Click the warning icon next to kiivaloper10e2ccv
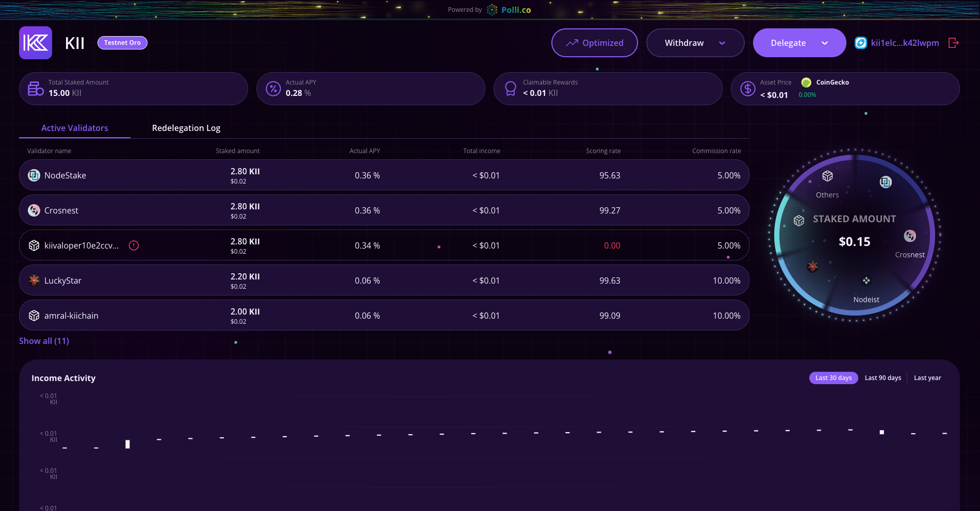The height and width of the screenshot is (511, 980). coord(134,245)
